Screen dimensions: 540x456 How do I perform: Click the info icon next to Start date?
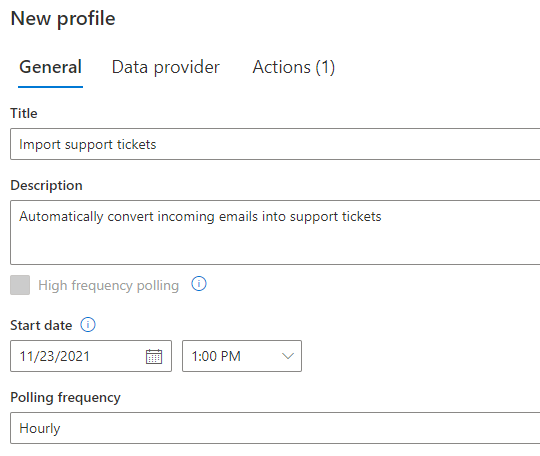(x=88, y=325)
